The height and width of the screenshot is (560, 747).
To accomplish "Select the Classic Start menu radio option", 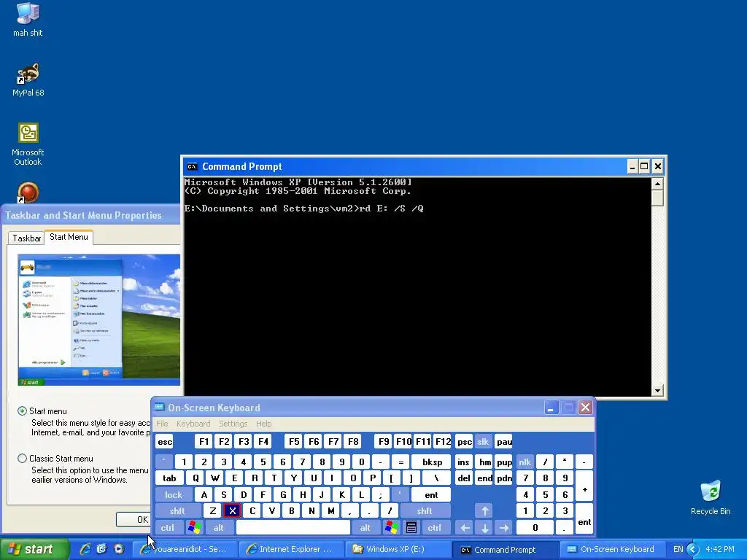I will point(22,459).
